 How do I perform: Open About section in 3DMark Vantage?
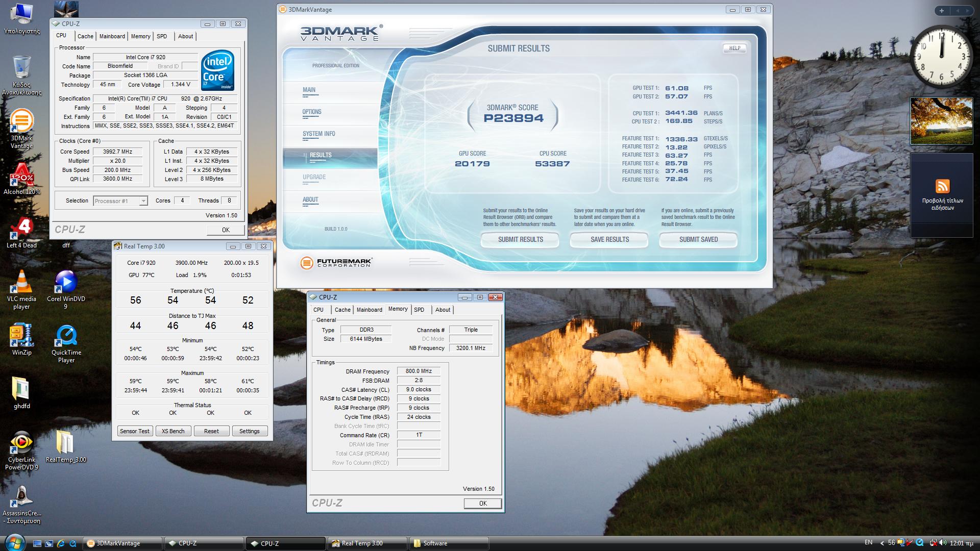click(x=310, y=200)
